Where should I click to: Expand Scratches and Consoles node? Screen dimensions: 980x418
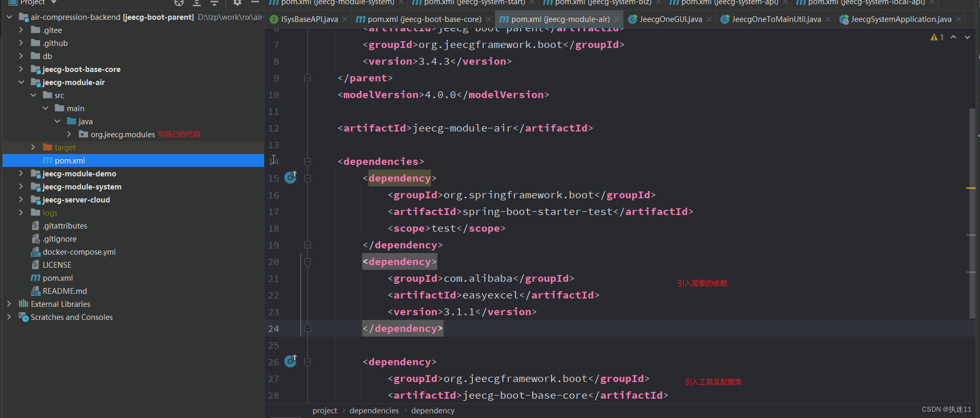point(9,317)
